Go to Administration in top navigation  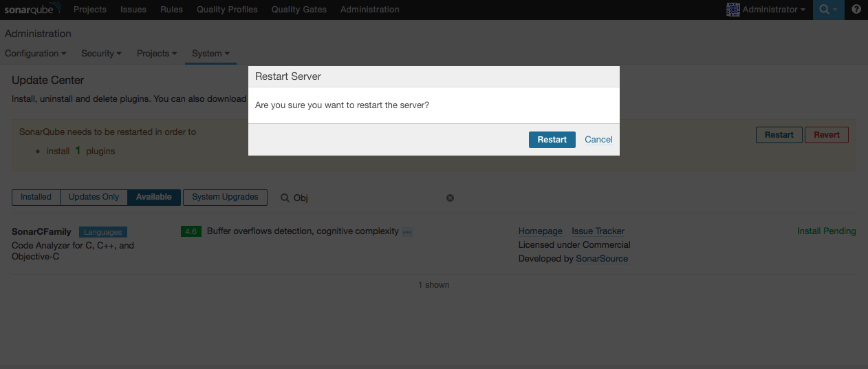(x=370, y=10)
